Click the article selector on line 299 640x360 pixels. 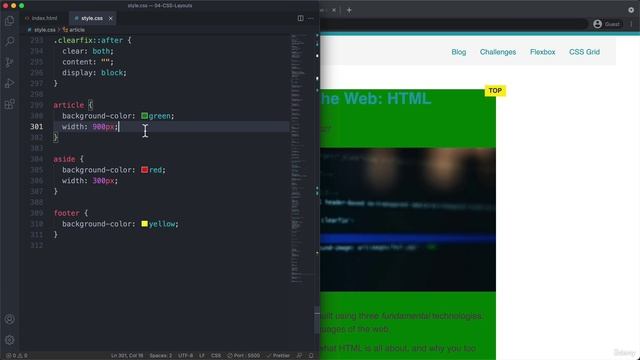69,105
